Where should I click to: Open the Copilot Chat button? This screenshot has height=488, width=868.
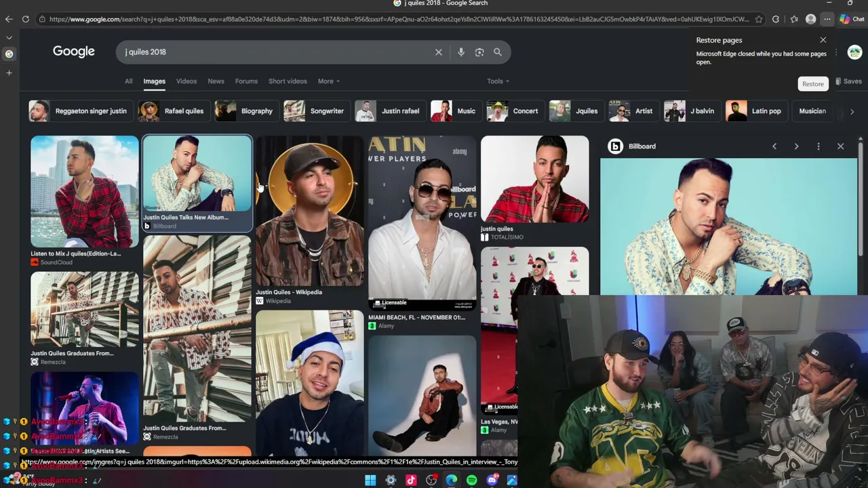[852, 19]
